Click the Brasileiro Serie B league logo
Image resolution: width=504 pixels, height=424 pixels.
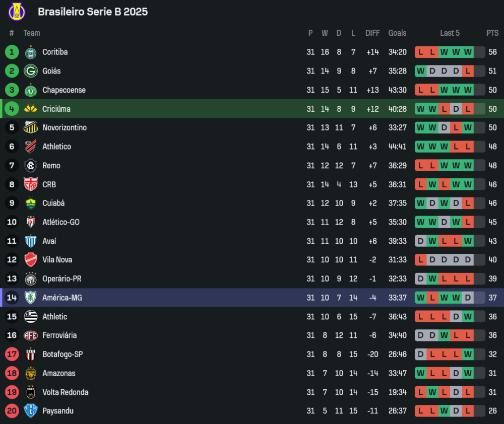[x=17, y=12]
